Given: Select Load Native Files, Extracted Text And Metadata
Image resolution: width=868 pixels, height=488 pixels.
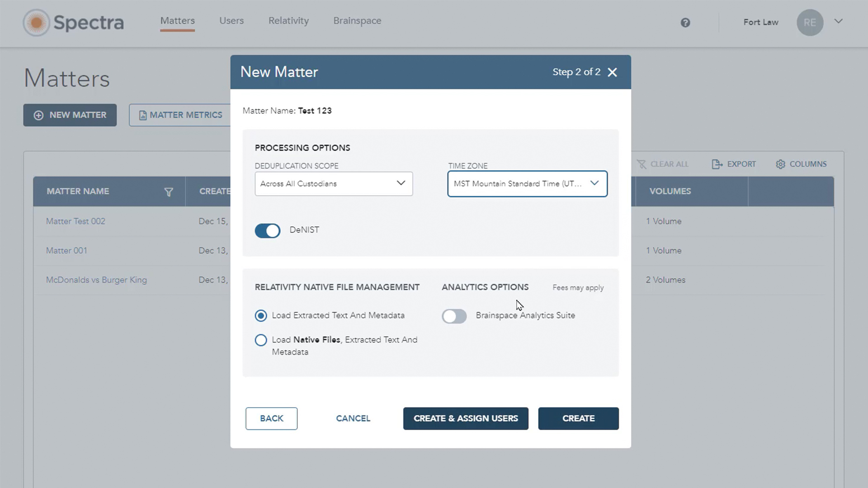Looking at the screenshot, I should [x=261, y=340].
